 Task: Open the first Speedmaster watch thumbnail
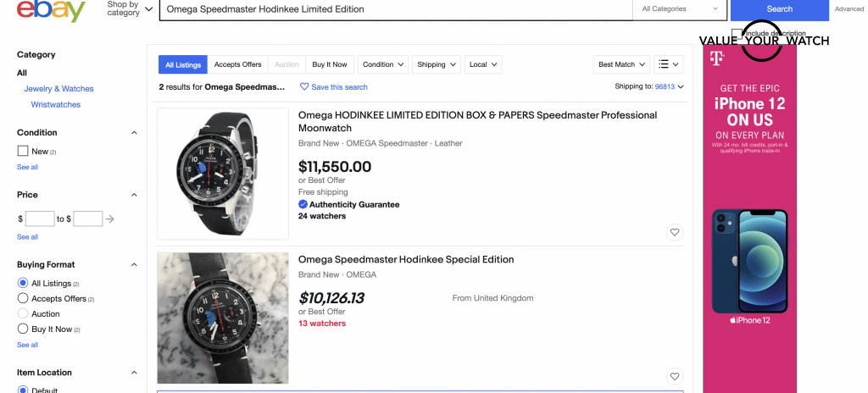223,174
